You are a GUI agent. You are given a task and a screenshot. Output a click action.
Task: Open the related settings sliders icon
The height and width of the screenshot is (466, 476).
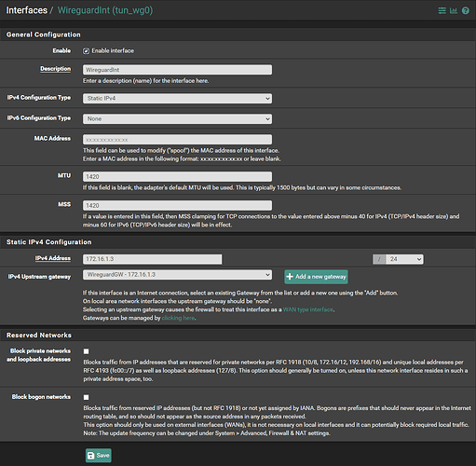(x=442, y=10)
